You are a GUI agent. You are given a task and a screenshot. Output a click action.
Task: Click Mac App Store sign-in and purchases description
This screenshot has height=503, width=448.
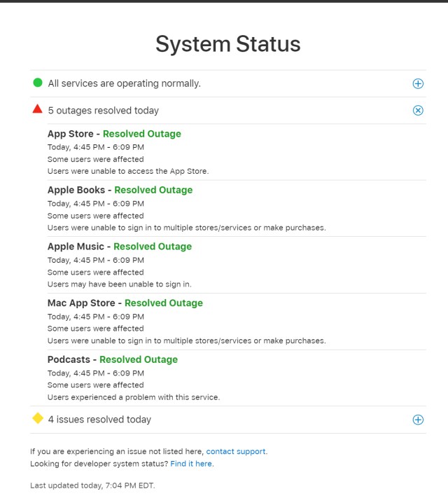coord(187,340)
